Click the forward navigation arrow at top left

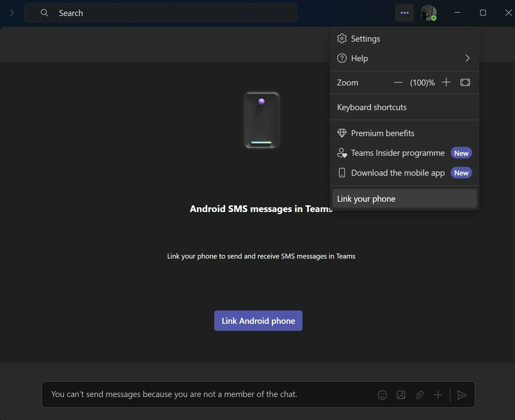(x=12, y=13)
